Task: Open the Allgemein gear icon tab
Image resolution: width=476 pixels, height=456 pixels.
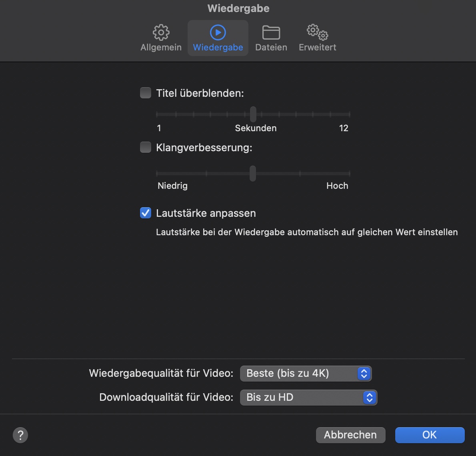Action: pyautogui.click(x=161, y=38)
